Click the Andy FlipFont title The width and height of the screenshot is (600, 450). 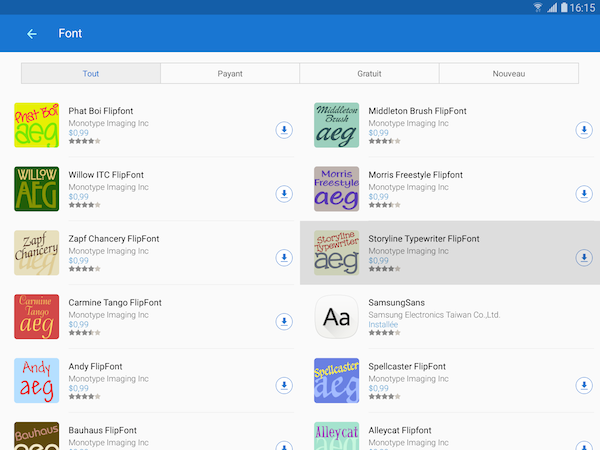pos(95,367)
